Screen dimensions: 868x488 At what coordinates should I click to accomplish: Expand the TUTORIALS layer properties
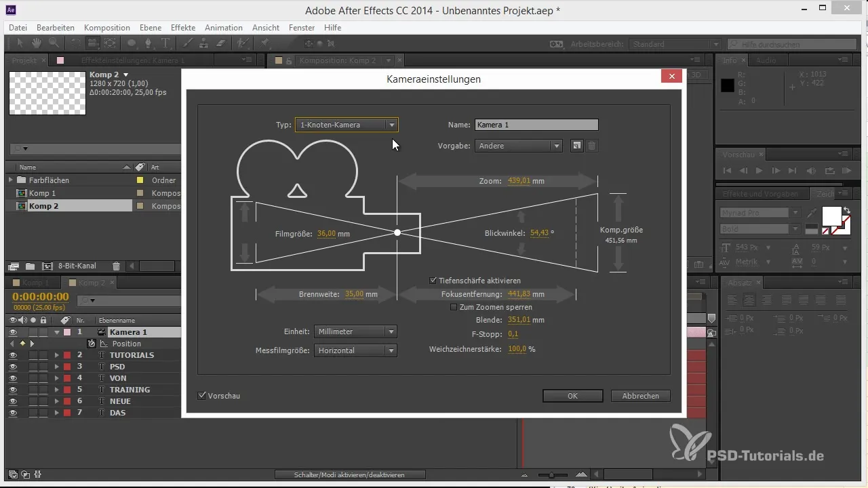point(57,355)
